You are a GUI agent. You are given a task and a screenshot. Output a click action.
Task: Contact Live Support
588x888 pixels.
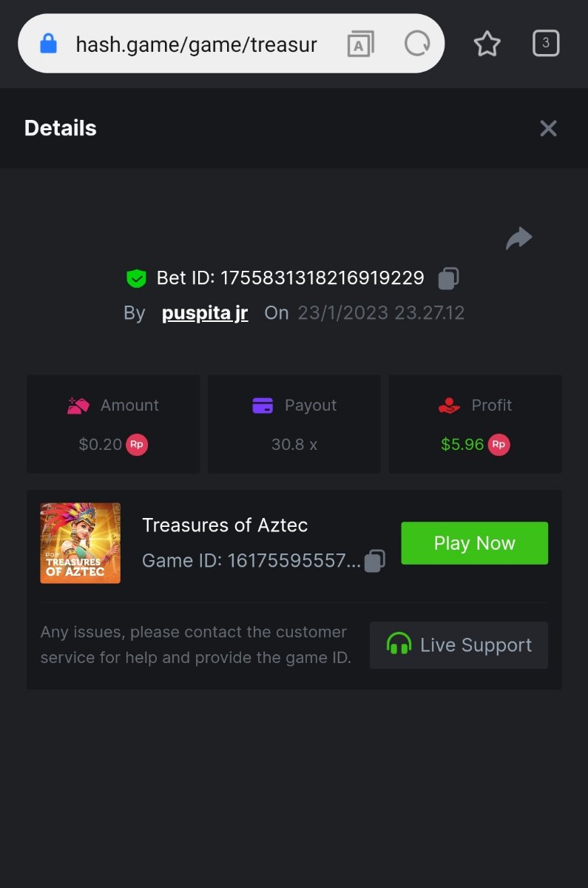point(459,645)
